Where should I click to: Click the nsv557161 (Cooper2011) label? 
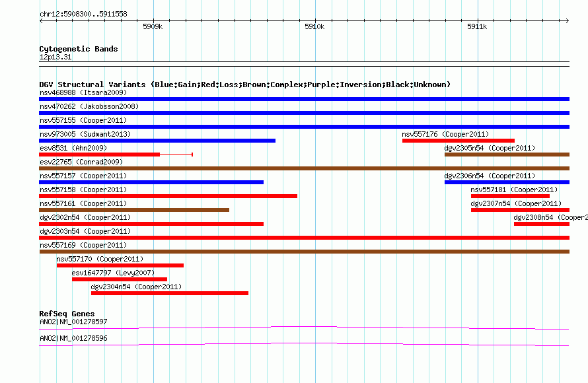pyautogui.click(x=83, y=203)
